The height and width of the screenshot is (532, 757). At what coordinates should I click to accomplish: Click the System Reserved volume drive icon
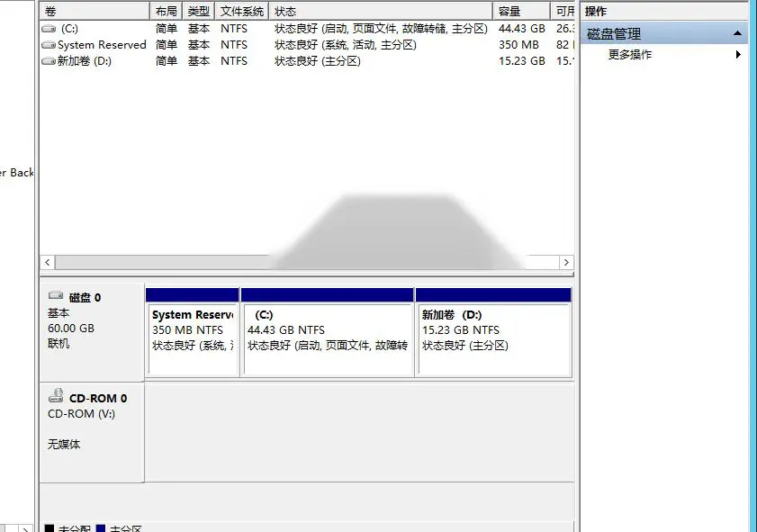pyautogui.click(x=49, y=45)
